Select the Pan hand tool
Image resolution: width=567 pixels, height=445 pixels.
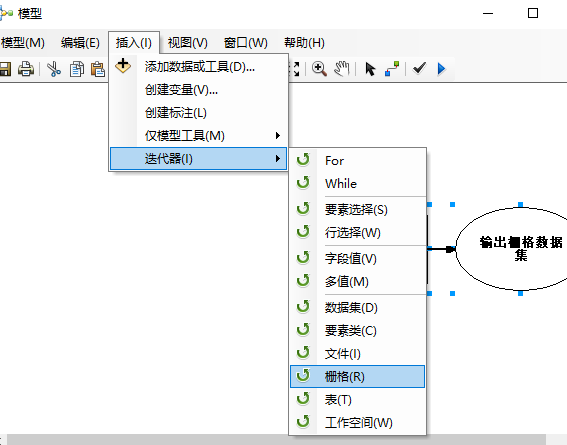pos(341,69)
